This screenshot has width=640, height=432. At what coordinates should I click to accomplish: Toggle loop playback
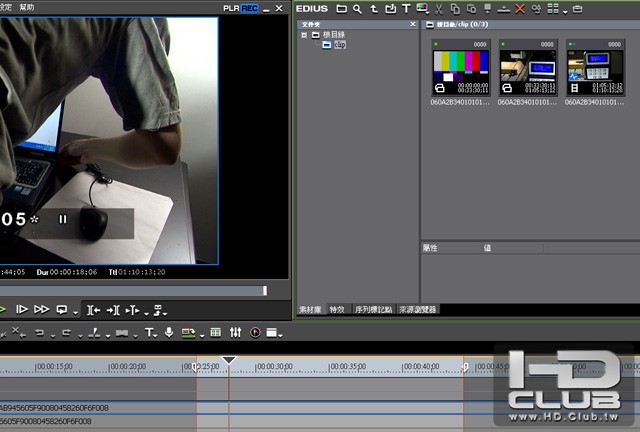62,310
